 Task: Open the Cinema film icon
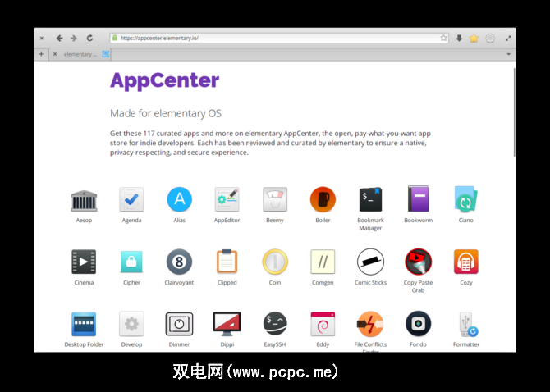[x=84, y=262]
